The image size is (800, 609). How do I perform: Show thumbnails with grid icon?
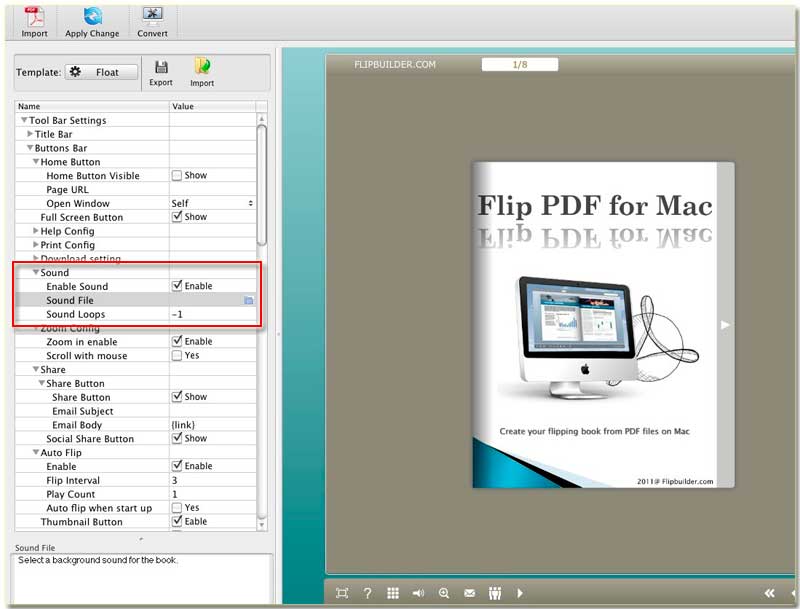pyautogui.click(x=393, y=593)
